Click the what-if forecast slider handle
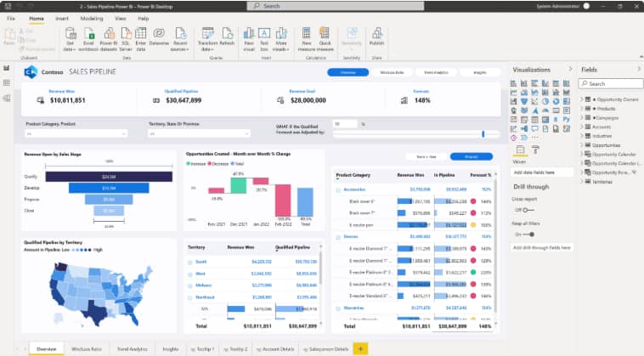This screenshot has width=644, height=356. click(x=483, y=134)
